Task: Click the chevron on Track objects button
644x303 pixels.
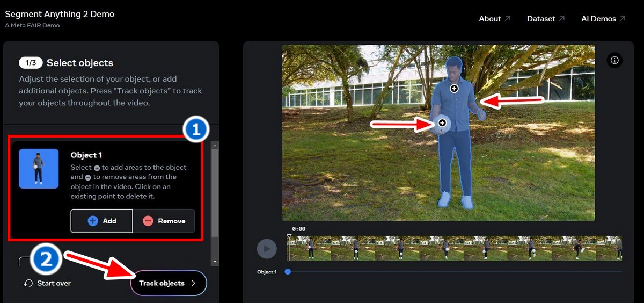Action: (193, 283)
